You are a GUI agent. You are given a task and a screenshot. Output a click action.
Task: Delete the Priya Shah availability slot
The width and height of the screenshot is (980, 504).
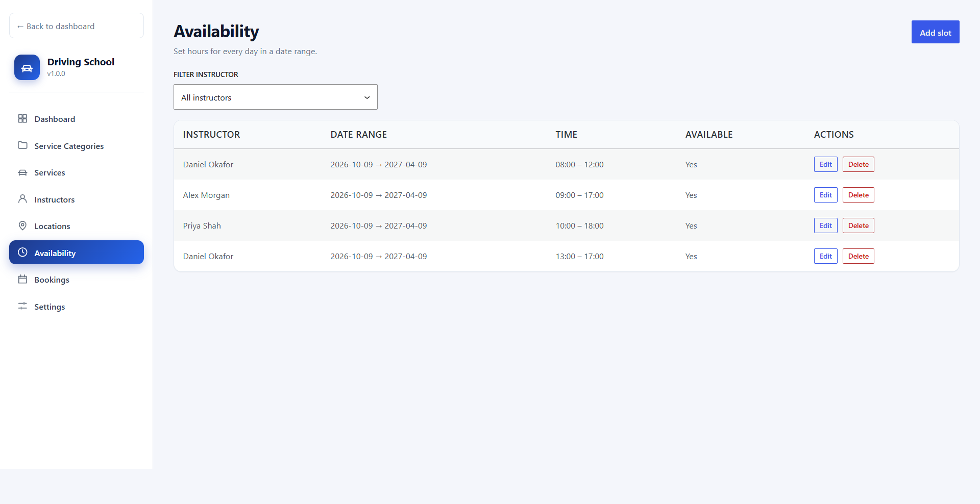coord(859,225)
